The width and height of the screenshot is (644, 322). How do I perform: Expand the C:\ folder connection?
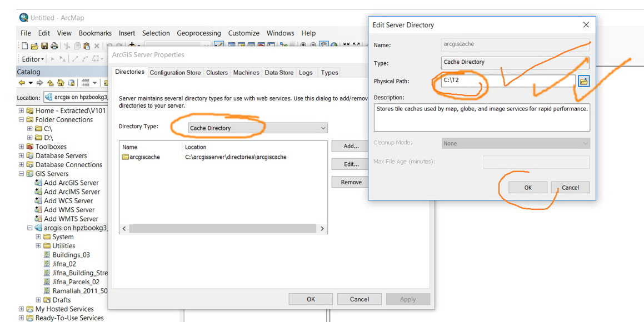coord(29,129)
